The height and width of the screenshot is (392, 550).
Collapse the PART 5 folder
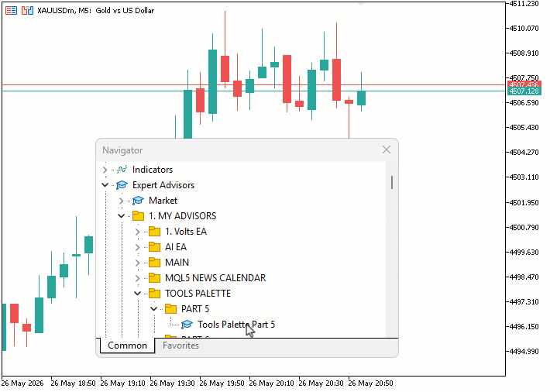(x=153, y=309)
